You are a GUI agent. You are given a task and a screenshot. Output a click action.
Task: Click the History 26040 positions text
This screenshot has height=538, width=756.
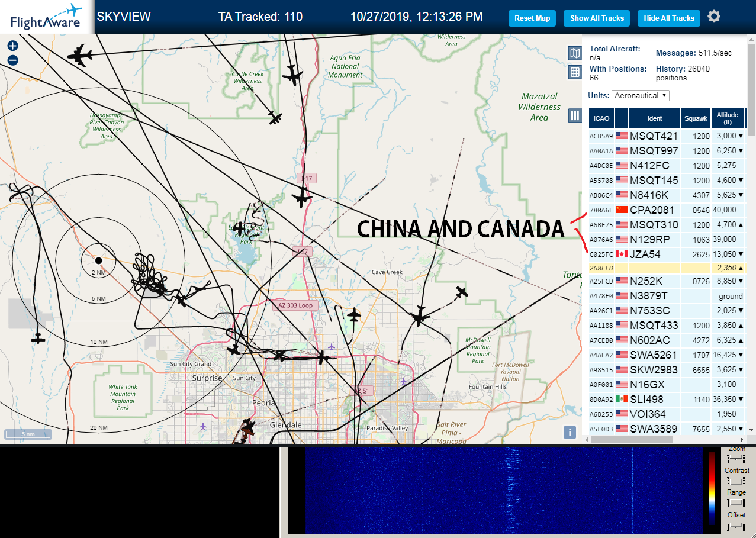(683, 73)
